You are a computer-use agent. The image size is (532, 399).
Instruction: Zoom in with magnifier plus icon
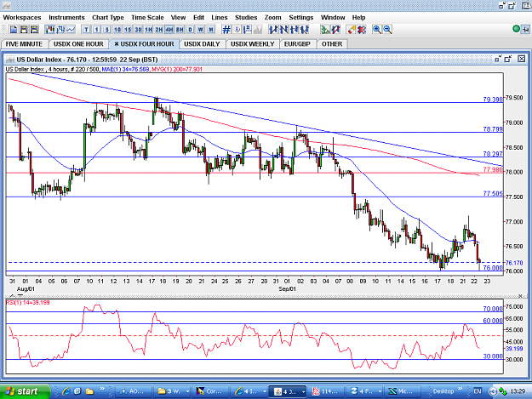click(x=377, y=30)
